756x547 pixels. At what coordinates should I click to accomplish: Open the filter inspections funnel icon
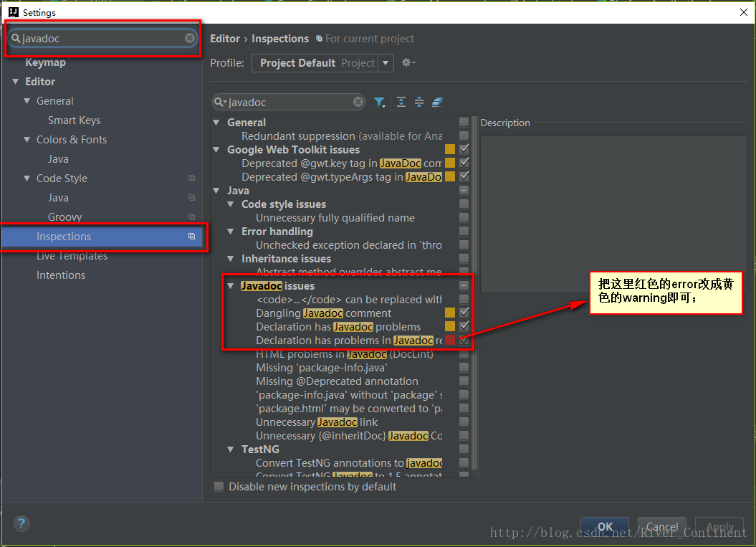[x=380, y=102]
